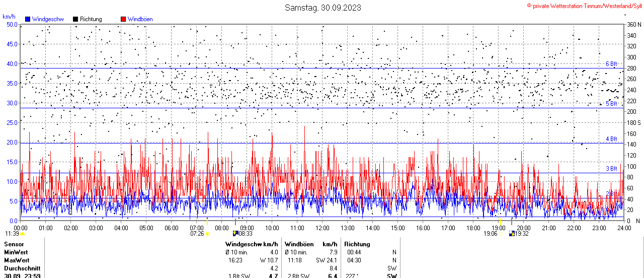This screenshot has width=644, height=278.
Task: Click the 18:00 time axis label
Action: [473, 228]
